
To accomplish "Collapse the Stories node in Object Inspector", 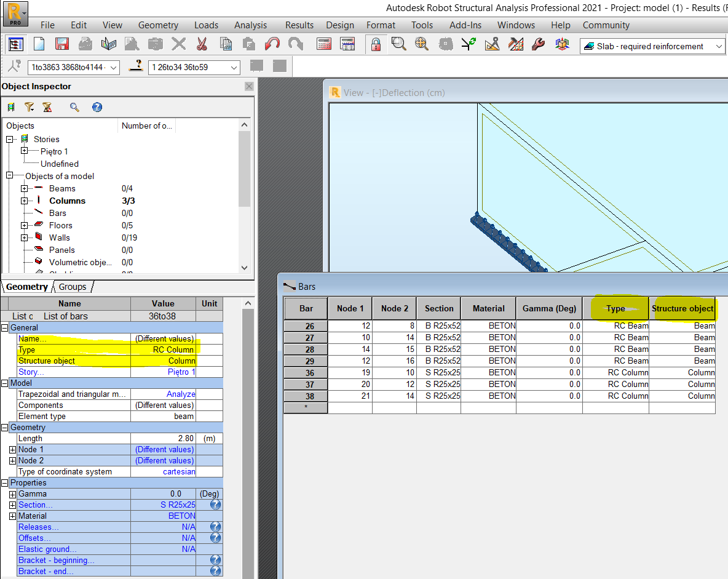I will coord(9,139).
